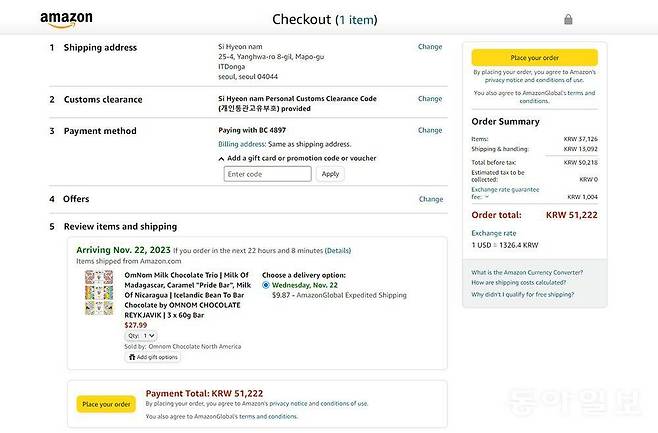Change the shipping address
This screenshot has width=658, height=433.
[x=430, y=47]
